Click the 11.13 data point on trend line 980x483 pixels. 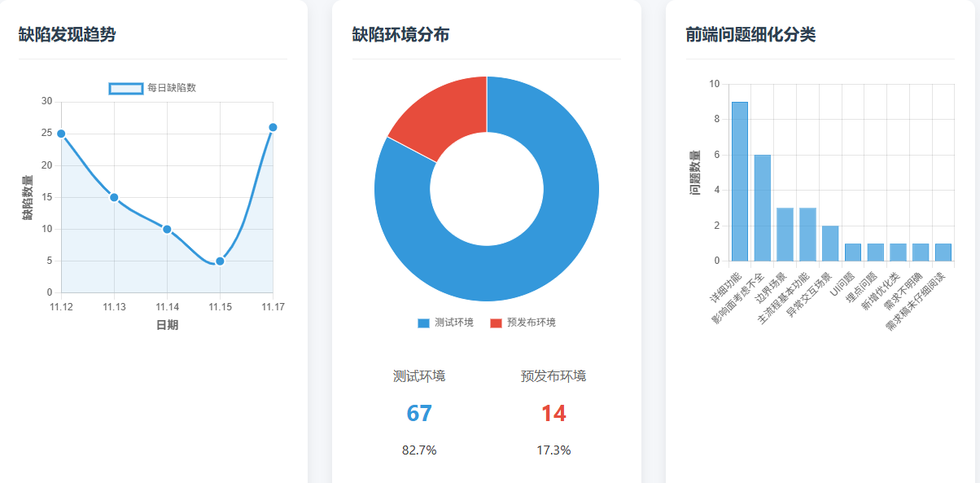pyautogui.click(x=114, y=197)
